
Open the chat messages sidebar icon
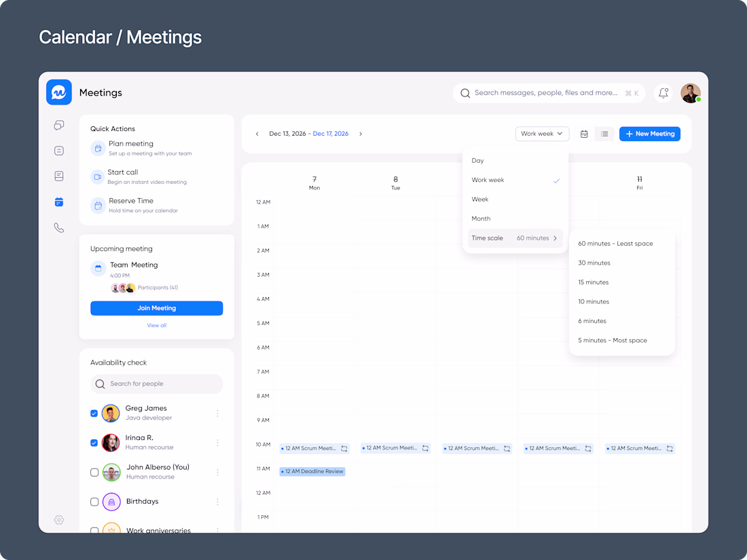point(59,126)
